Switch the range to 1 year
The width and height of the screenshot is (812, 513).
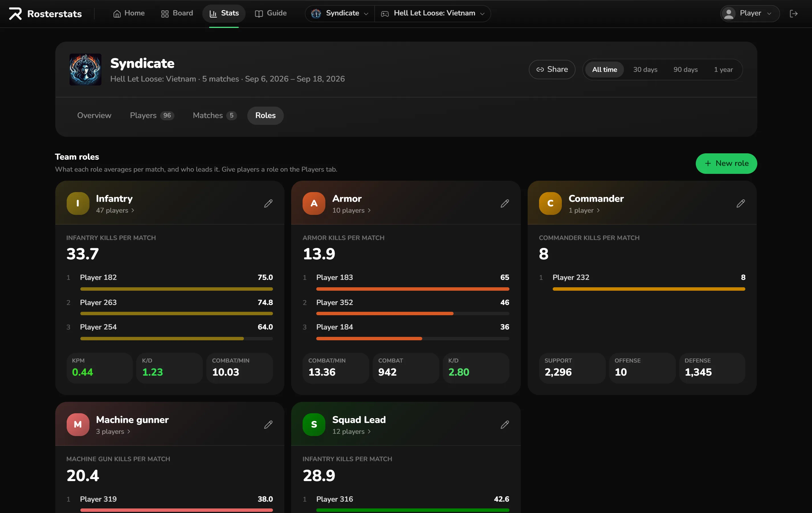pyautogui.click(x=723, y=70)
